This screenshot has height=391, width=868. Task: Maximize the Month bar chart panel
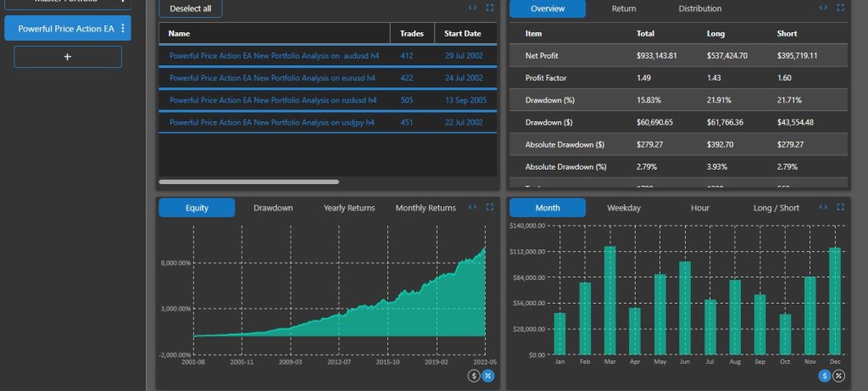pos(840,207)
